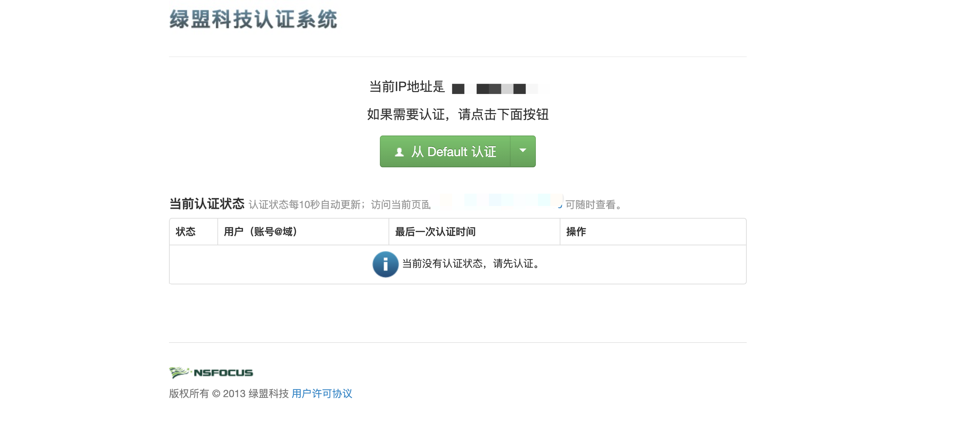
Task: Click the 操作 column header
Action: pyautogui.click(x=576, y=231)
